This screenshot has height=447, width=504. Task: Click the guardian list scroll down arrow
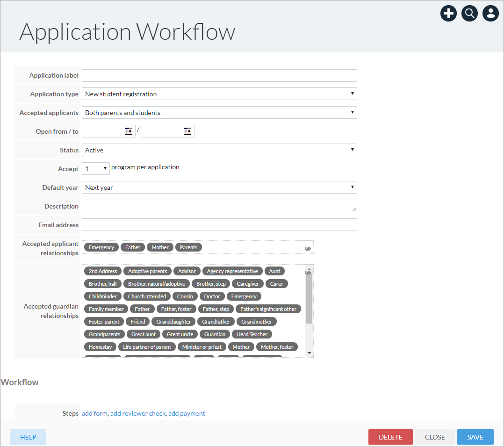[309, 353]
